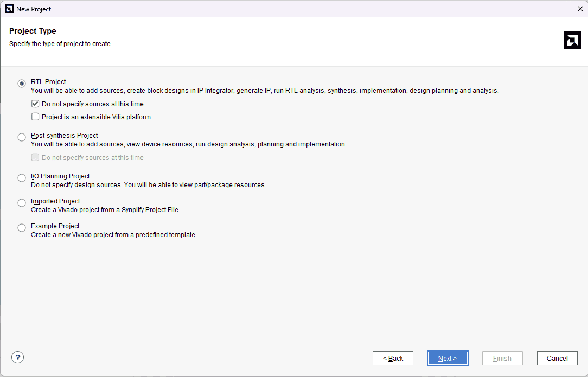588x377 pixels.
Task: Click the RTL Project description text
Action: click(x=264, y=91)
